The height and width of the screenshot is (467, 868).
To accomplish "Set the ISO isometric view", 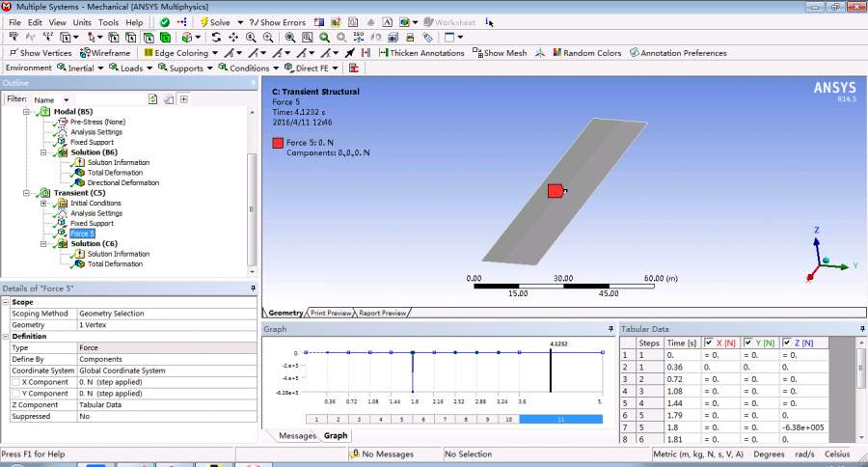I will click(x=359, y=37).
